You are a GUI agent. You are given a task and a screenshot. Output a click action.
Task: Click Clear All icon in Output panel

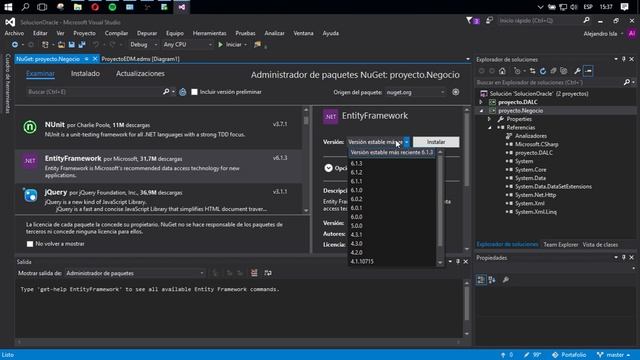click(254, 273)
